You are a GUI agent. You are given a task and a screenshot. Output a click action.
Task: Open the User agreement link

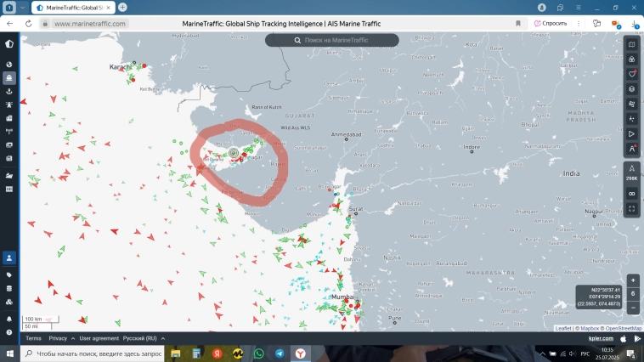98,338
